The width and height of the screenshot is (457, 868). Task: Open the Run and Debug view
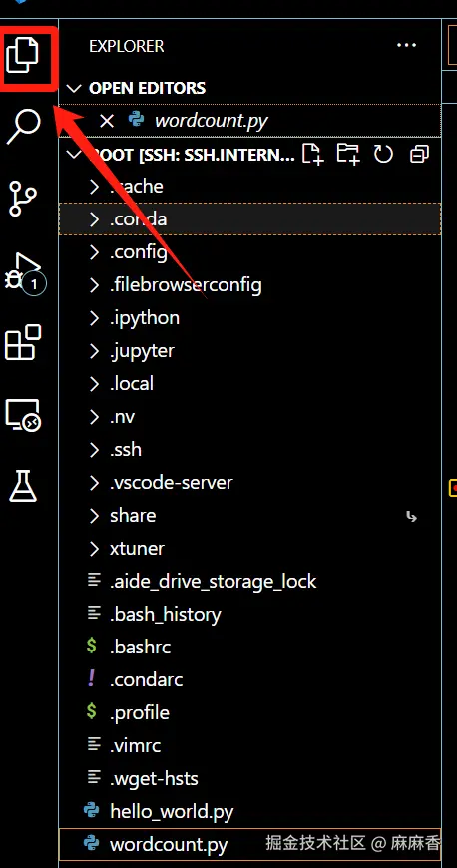(23, 272)
